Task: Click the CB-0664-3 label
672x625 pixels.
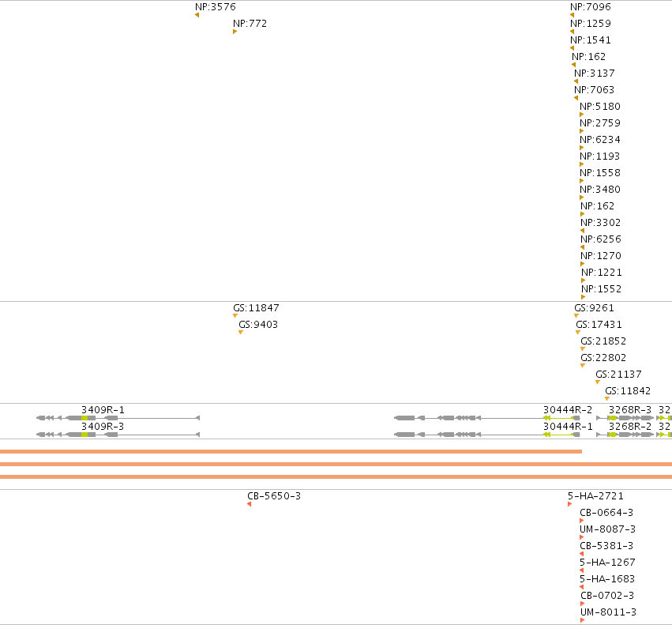Action: pyautogui.click(x=606, y=513)
